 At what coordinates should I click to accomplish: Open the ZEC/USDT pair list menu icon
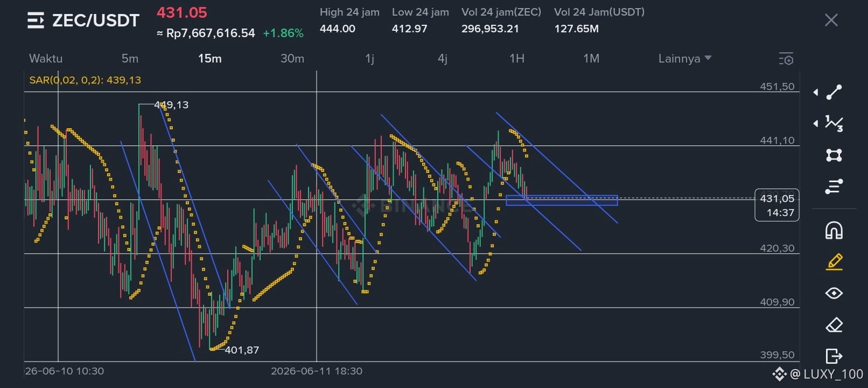[x=36, y=20]
